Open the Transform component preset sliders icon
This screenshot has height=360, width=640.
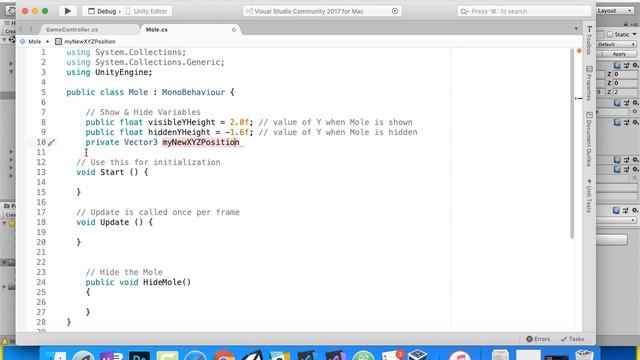tap(627, 65)
